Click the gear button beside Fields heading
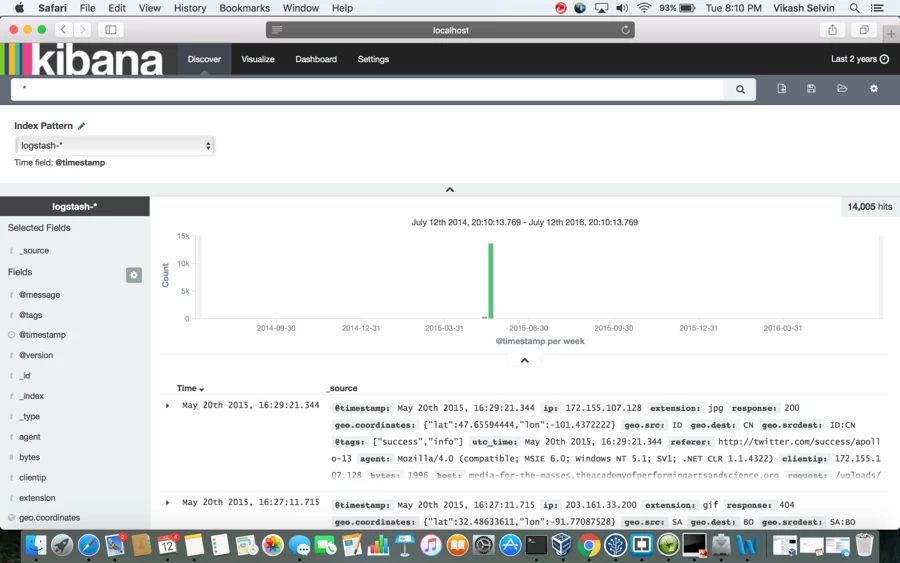The width and height of the screenshot is (900, 563). [x=134, y=275]
